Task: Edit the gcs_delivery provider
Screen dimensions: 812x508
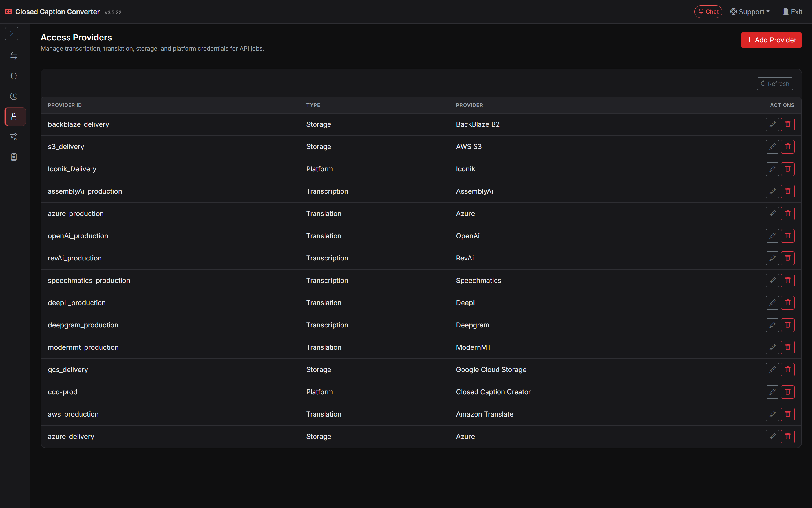Action: (x=772, y=370)
